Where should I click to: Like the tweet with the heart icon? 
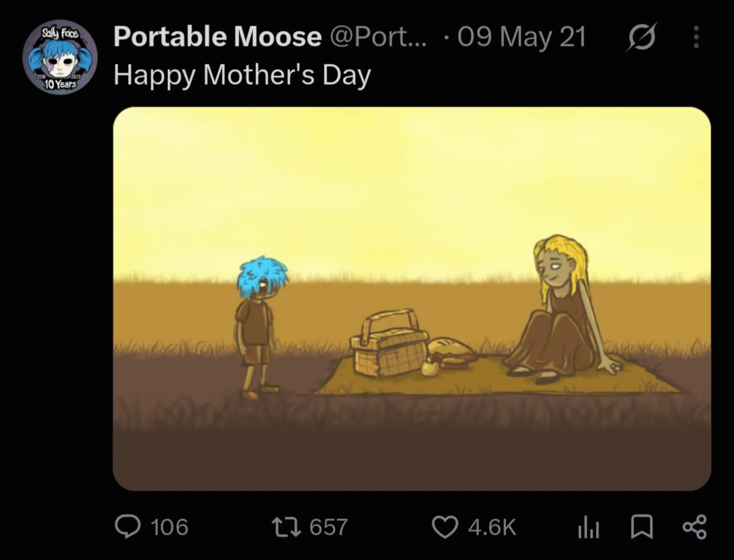445,527
